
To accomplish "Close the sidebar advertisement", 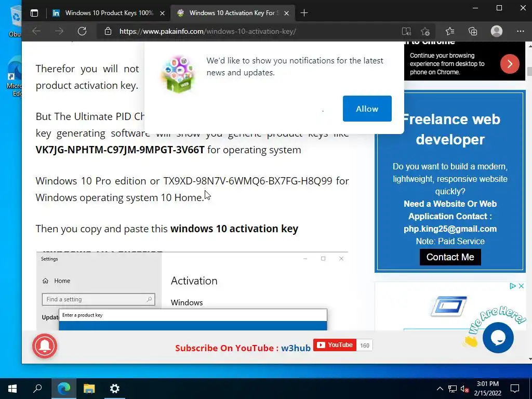I will (522, 286).
